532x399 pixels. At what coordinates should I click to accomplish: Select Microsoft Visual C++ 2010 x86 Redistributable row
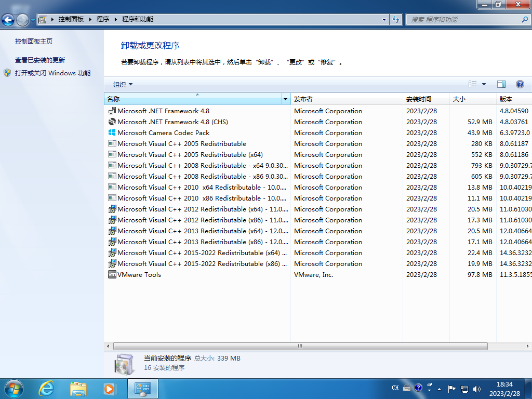pos(318,198)
